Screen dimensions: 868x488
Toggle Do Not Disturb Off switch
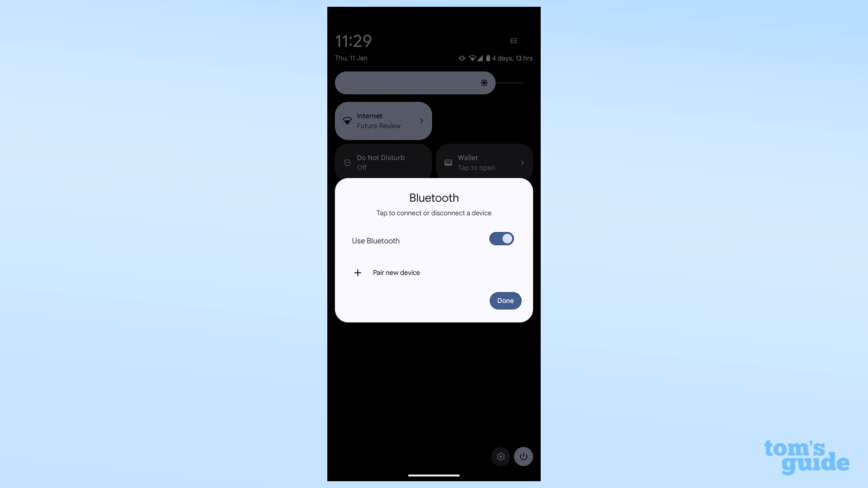(383, 162)
